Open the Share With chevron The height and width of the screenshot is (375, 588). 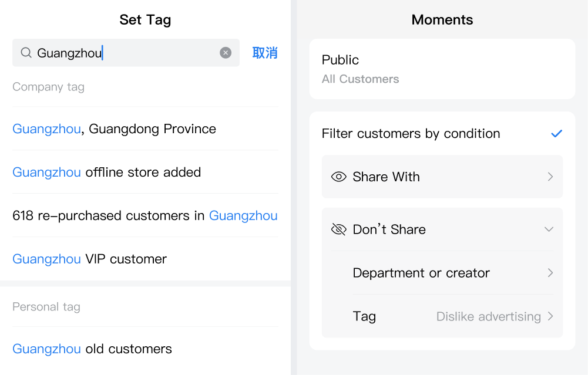(x=550, y=177)
